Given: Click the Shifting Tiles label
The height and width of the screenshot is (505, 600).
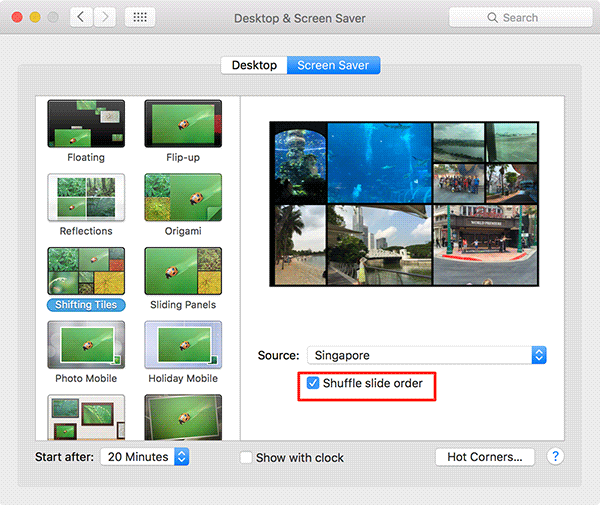Looking at the screenshot, I should (x=86, y=305).
